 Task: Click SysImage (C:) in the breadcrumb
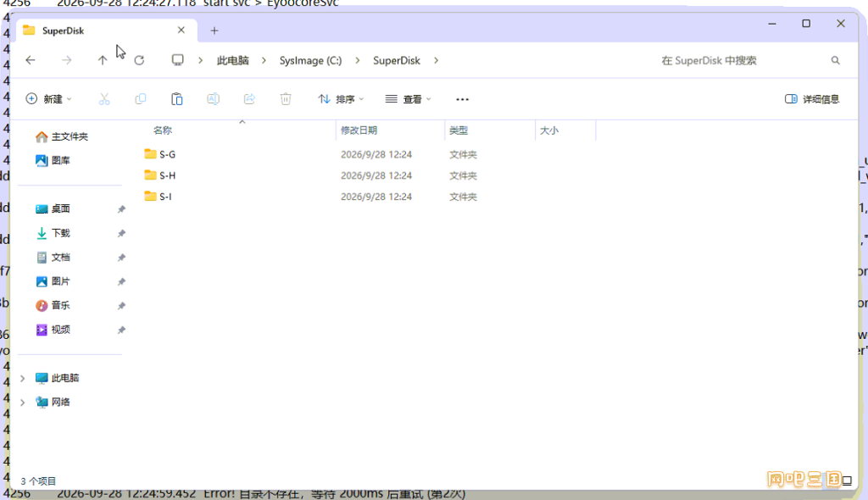(310, 60)
